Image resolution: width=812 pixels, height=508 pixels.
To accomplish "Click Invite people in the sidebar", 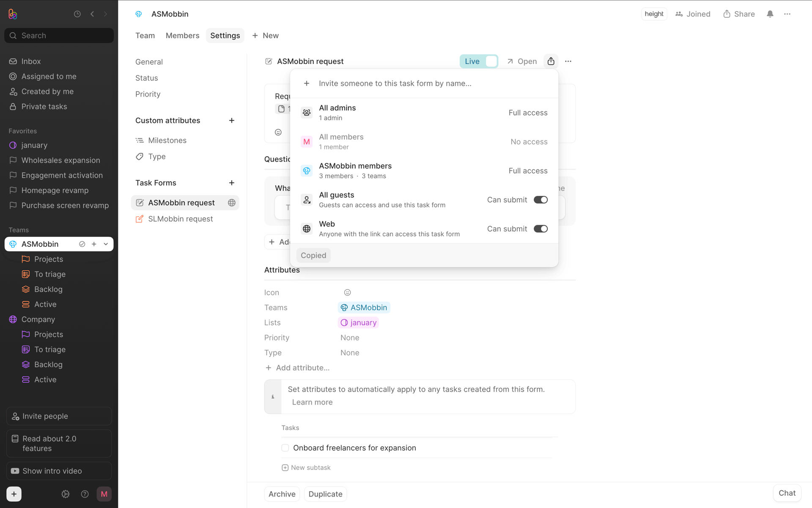I will [59, 417].
